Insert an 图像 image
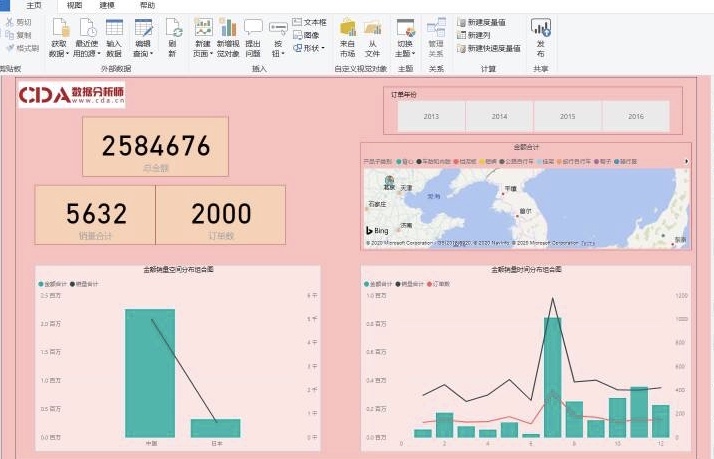The image size is (714, 459). click(306, 35)
